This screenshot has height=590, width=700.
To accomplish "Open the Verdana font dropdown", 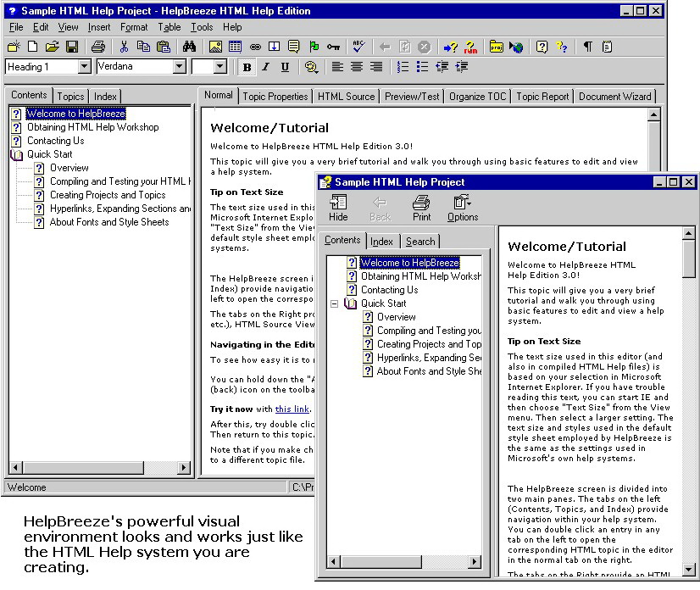I will (179, 67).
